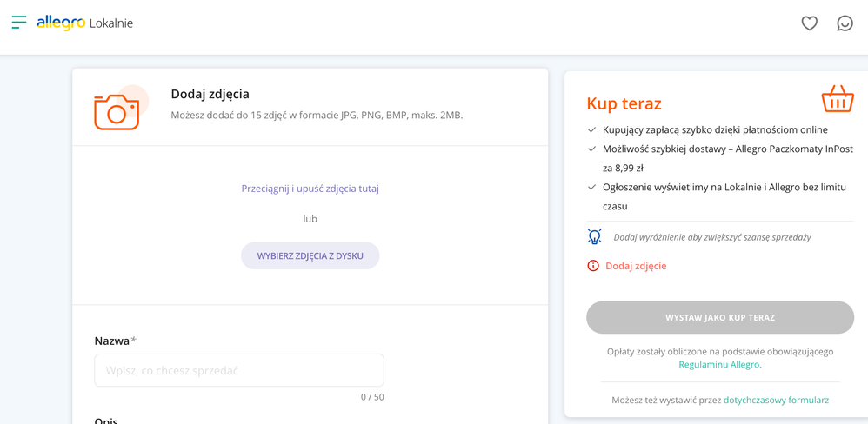Open messages chat bubble icon
The image size is (868, 424).
pos(845,23)
